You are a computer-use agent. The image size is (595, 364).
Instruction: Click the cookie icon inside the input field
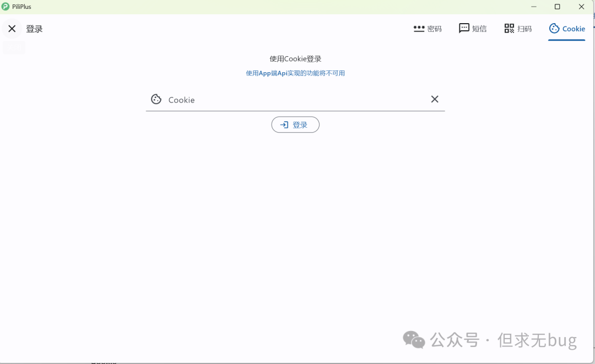tap(156, 99)
